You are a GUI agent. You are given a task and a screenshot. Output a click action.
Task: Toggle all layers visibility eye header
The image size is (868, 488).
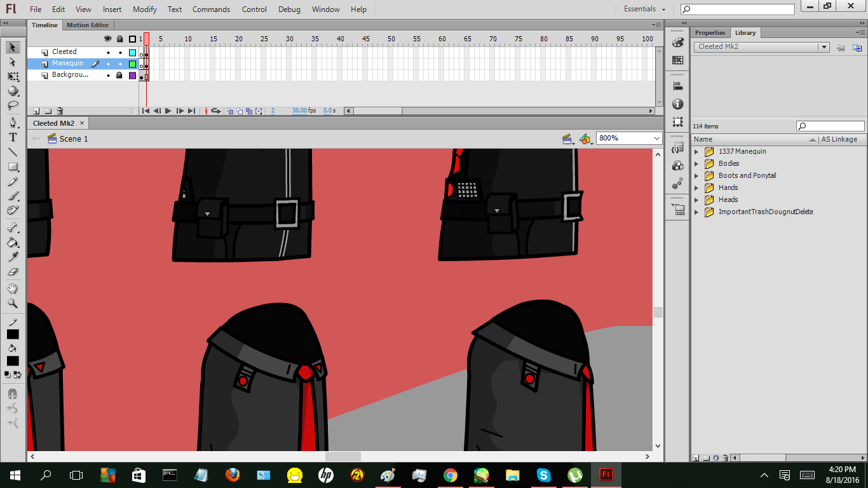107,39
